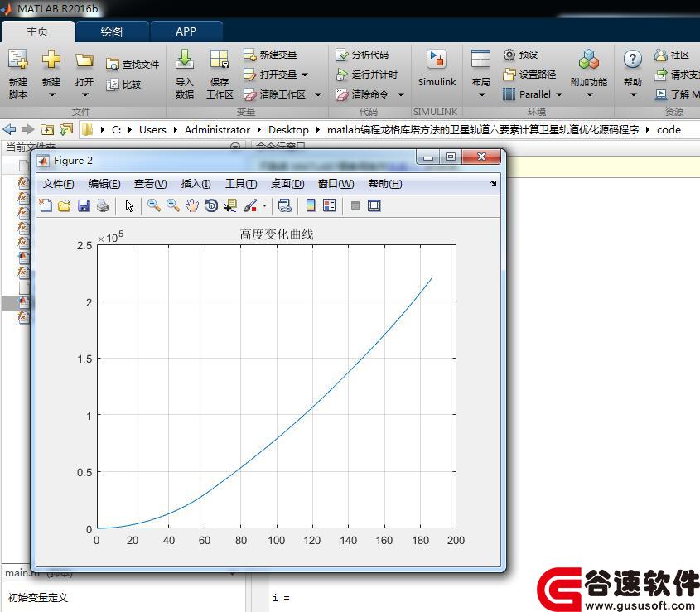700x612 pixels.
Task: Launch Simulink from the ribbon
Action: (437, 68)
